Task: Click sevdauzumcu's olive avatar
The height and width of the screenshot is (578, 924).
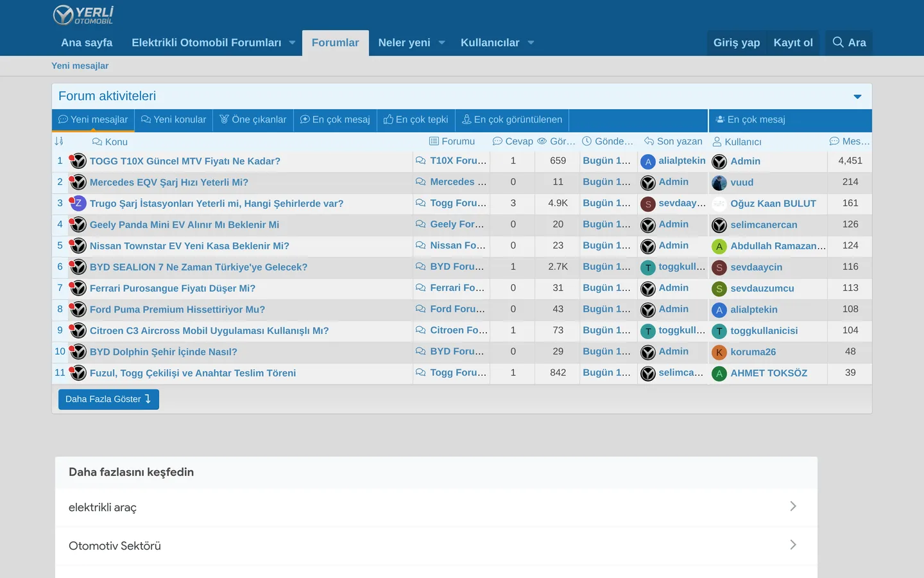Action: coord(719,289)
